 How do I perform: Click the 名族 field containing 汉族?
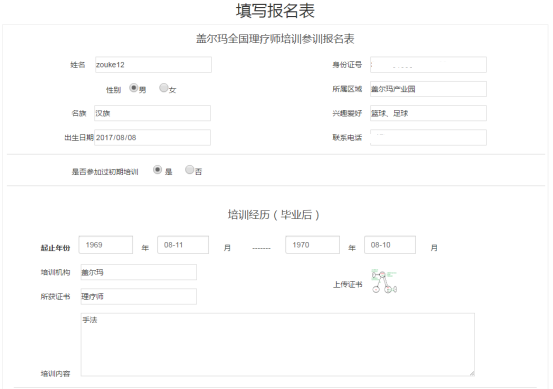(x=152, y=113)
